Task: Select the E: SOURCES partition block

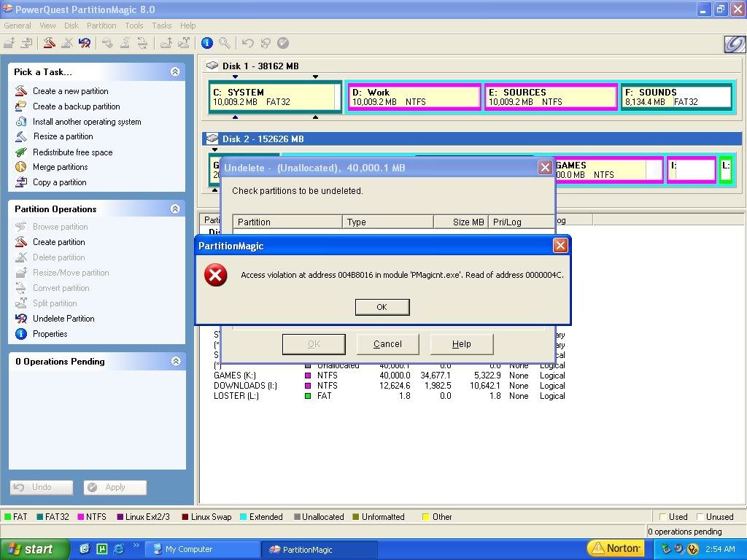Action: pos(551,97)
